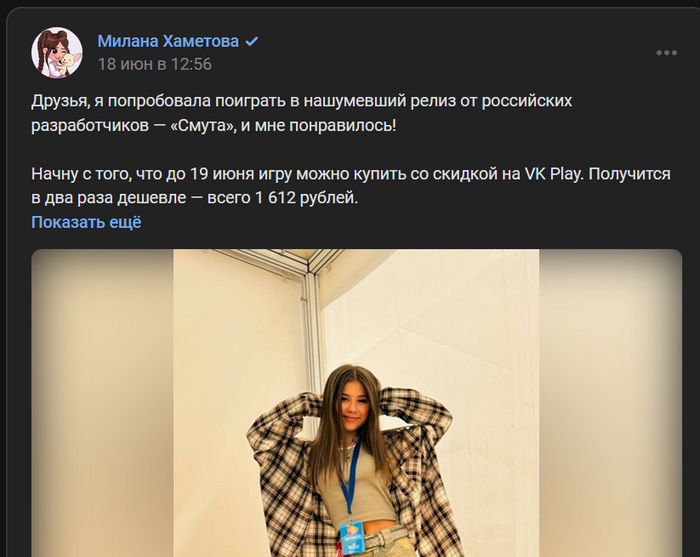Open Милана Хаметова's round avatar picture
The height and width of the screenshot is (557, 700).
57,52
